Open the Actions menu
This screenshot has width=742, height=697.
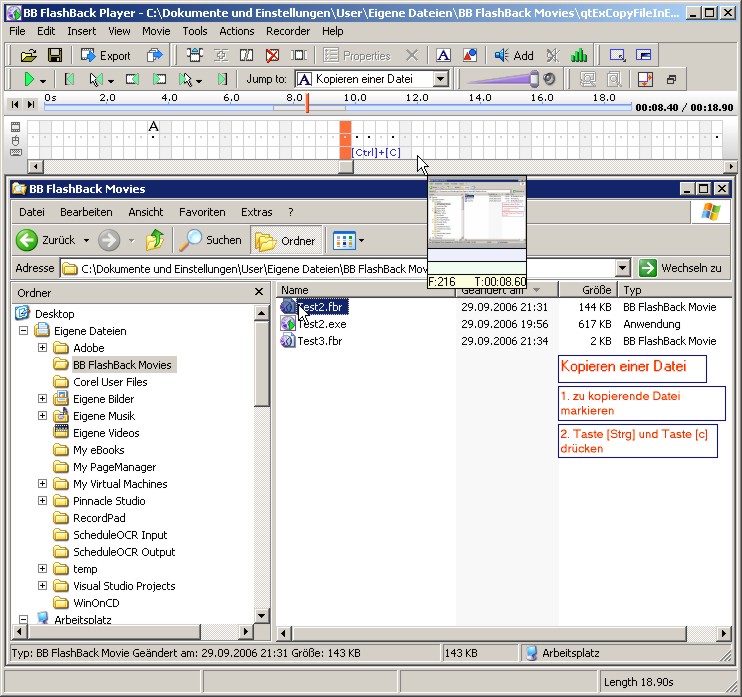(237, 31)
